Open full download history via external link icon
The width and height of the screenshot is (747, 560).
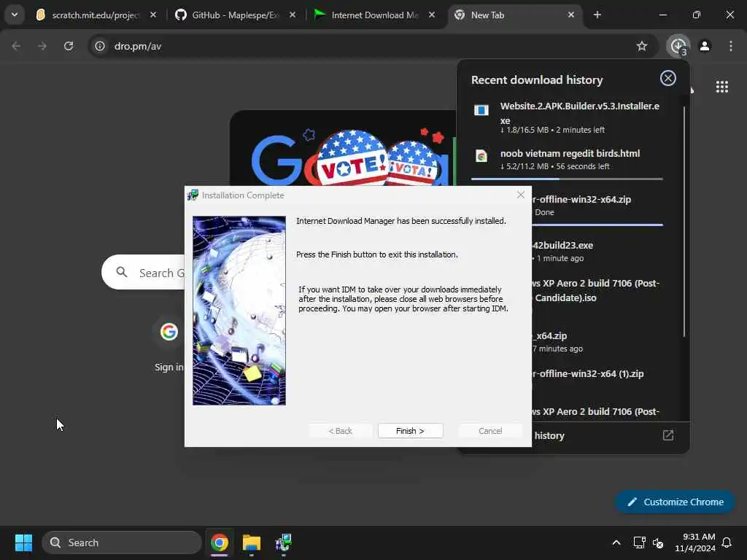pyautogui.click(x=668, y=435)
